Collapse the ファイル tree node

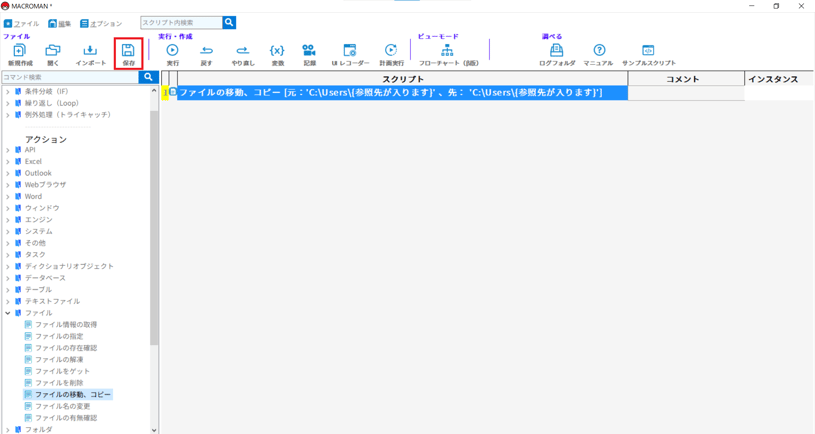click(x=8, y=313)
